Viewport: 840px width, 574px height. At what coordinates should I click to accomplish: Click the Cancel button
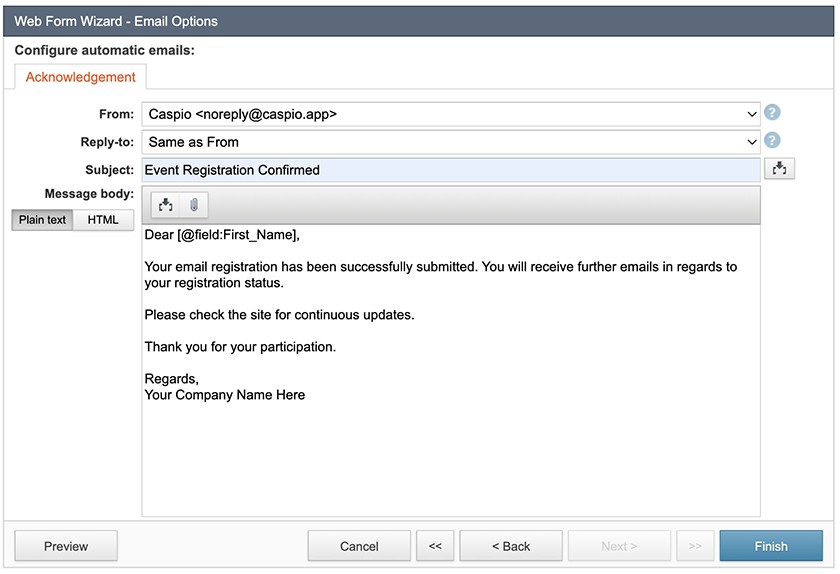pos(359,546)
